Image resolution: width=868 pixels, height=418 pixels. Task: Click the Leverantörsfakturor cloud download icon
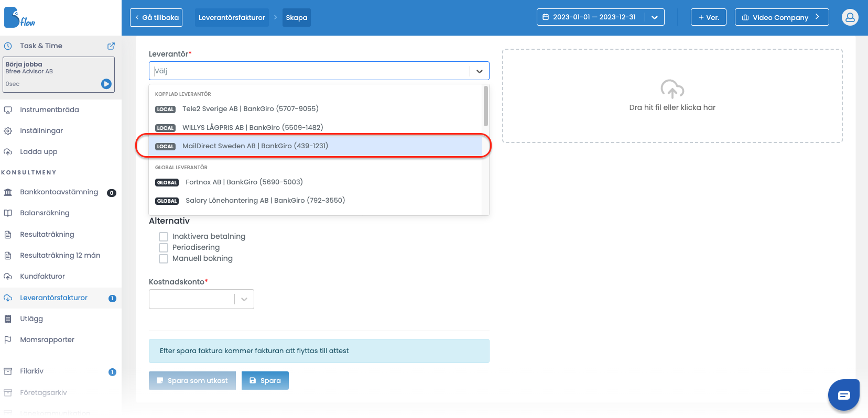coord(8,298)
